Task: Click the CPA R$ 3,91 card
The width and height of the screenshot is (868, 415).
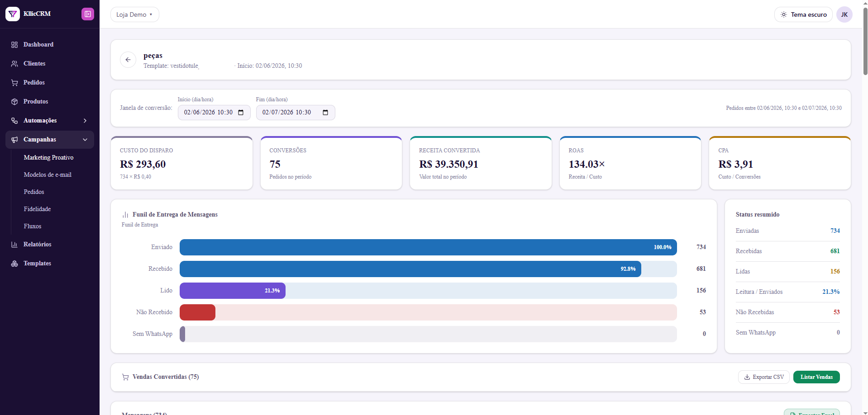Action: coord(780,163)
